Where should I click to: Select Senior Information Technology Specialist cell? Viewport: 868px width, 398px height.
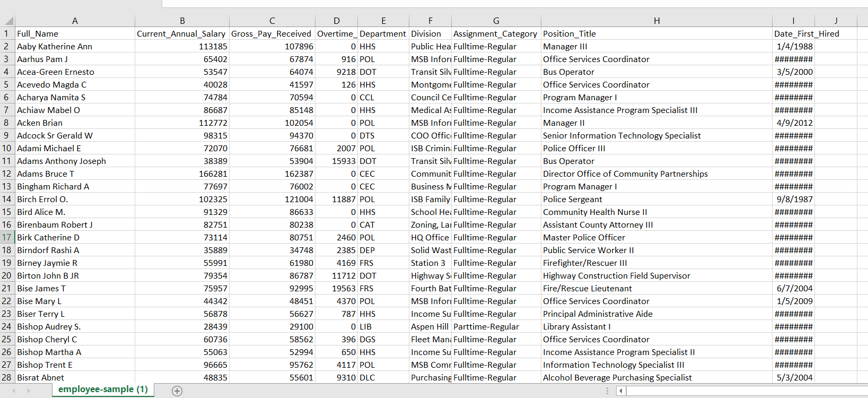[x=656, y=135]
